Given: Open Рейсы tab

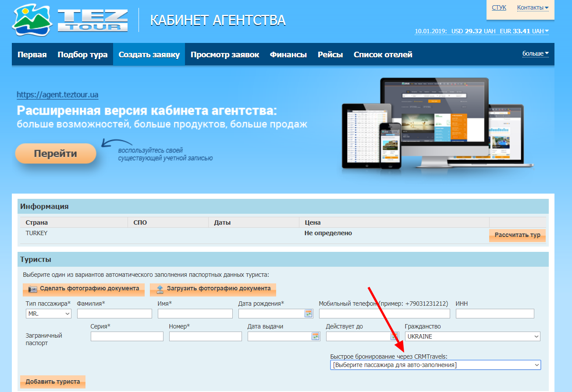Looking at the screenshot, I should point(330,55).
